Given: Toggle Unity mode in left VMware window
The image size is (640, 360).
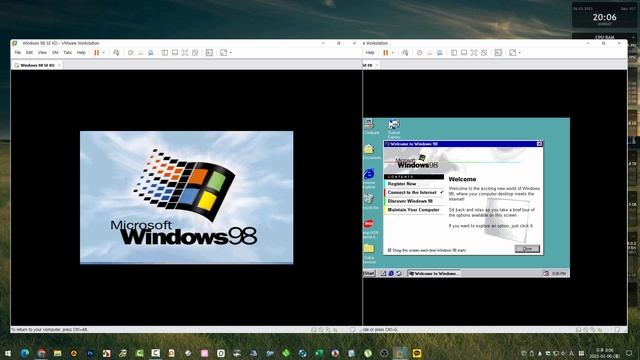Looking at the screenshot, I should [x=195, y=53].
